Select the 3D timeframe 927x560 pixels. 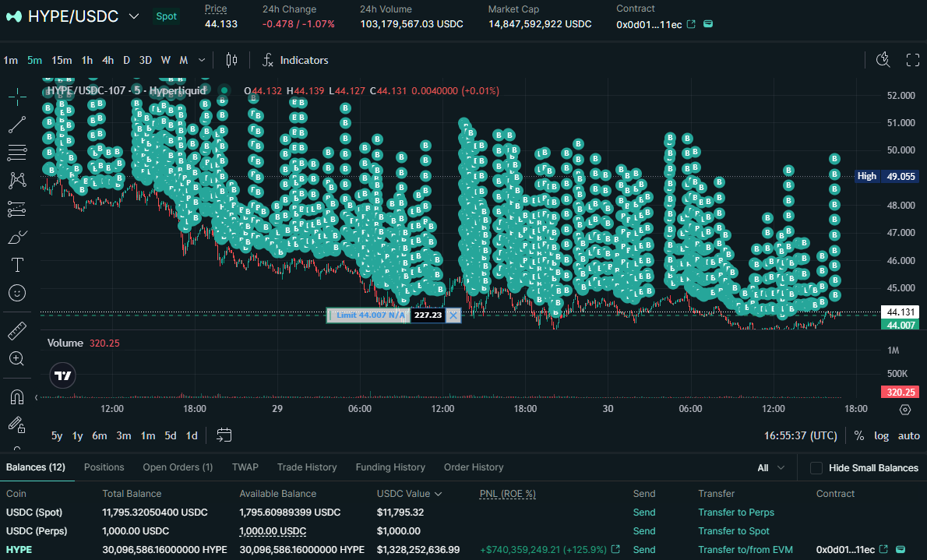(146, 60)
